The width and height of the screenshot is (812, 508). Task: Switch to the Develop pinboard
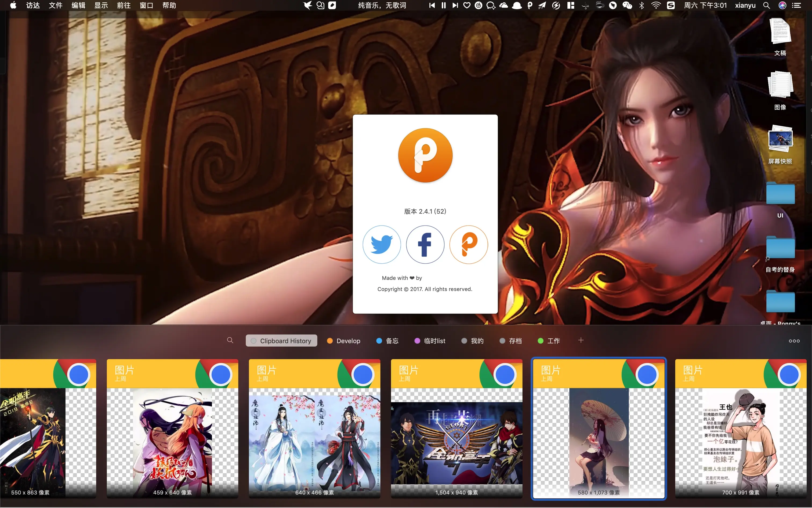344,341
